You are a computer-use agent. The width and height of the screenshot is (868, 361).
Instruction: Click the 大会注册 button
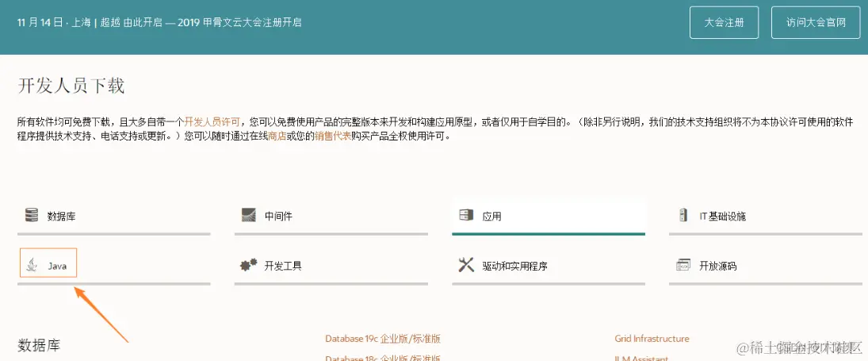click(x=724, y=23)
